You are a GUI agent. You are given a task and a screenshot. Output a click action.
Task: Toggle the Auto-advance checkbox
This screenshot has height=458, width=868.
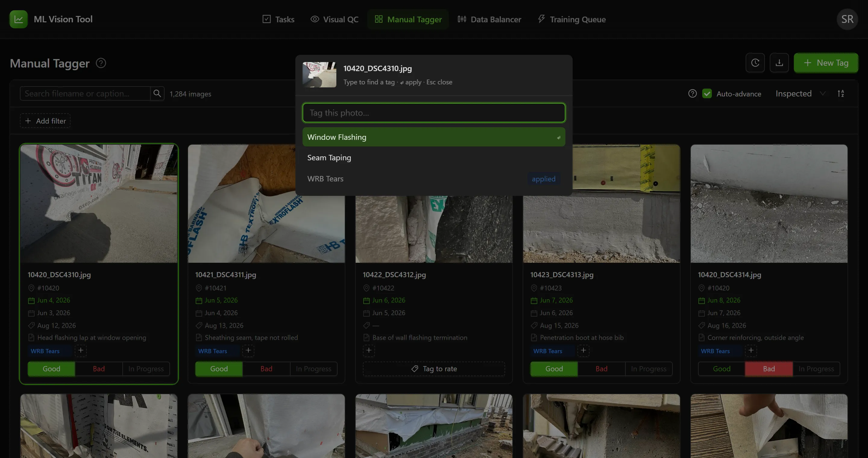707,93
